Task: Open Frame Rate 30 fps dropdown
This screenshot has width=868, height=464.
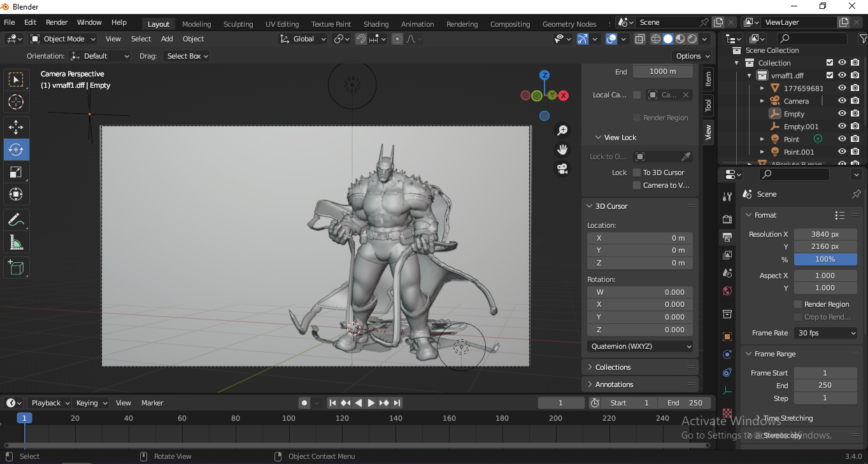Action: coord(826,333)
